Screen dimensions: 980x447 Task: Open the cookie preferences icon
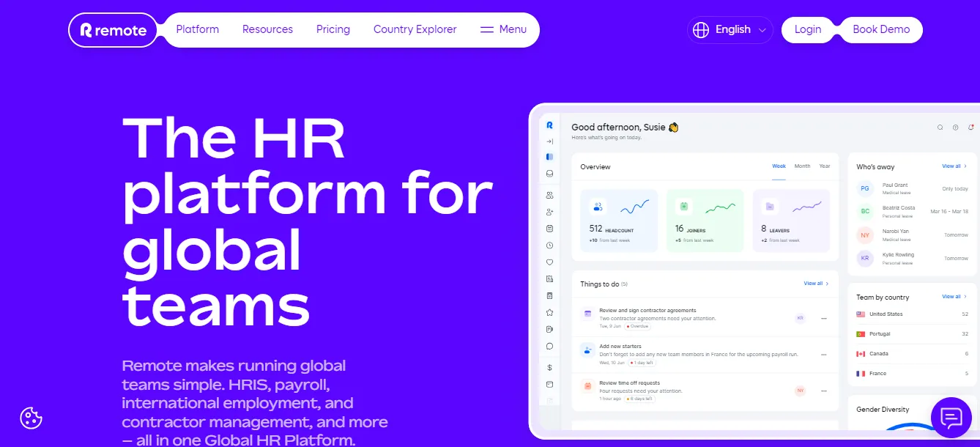[31, 418]
